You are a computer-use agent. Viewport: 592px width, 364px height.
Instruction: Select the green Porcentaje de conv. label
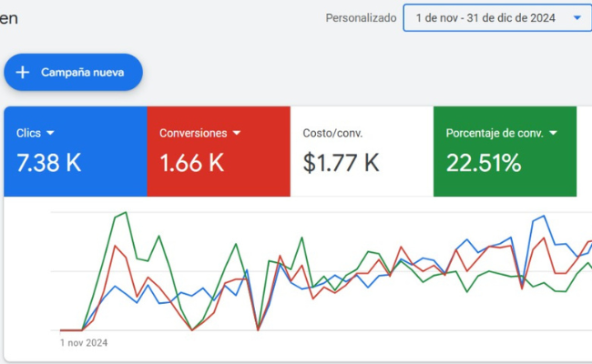pyautogui.click(x=495, y=133)
